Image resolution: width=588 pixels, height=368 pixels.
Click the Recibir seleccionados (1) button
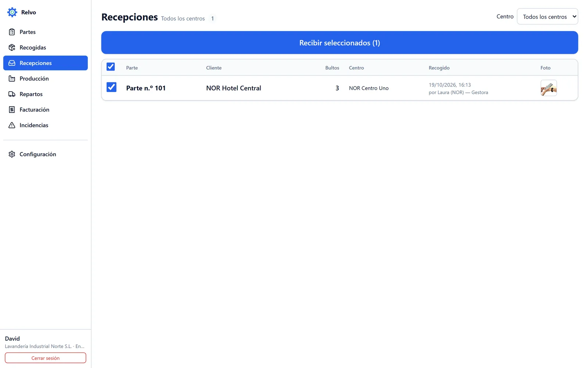tap(340, 43)
